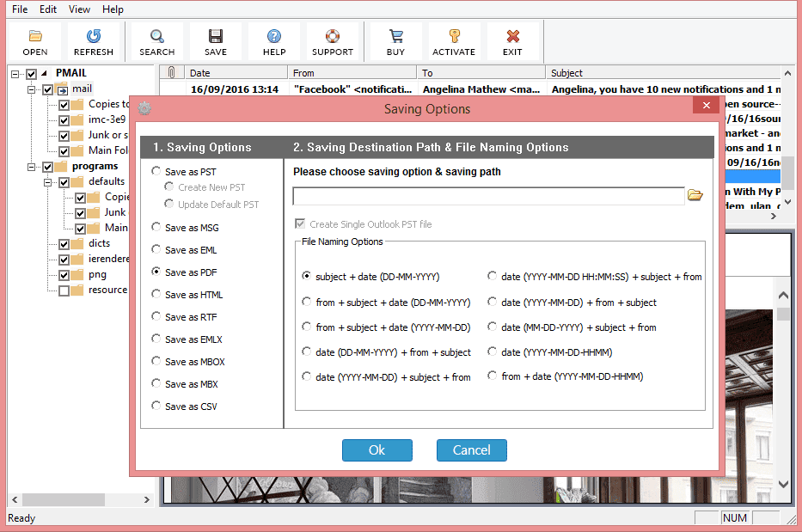
Task: Select the Save as MSG radio button
Action: click(x=156, y=227)
